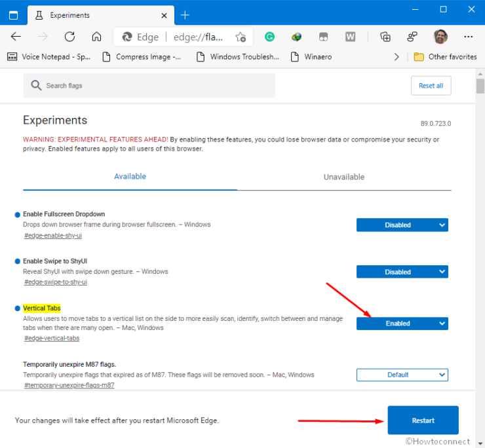This screenshot has width=485, height=448.
Task: Open Vertical Tabs Enabled dropdown
Action: click(x=402, y=324)
